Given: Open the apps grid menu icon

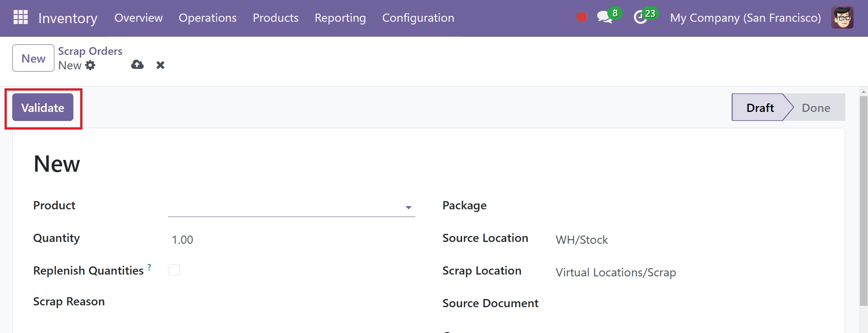Looking at the screenshot, I should click(20, 17).
